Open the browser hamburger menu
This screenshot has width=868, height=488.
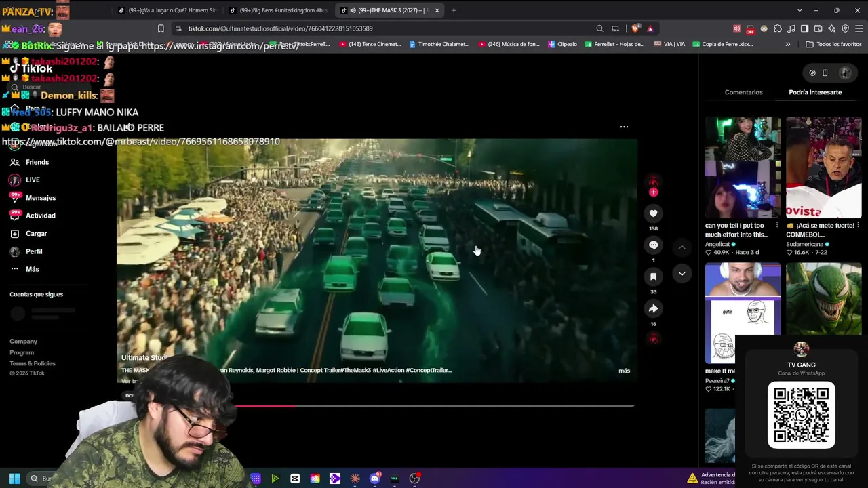859,28
